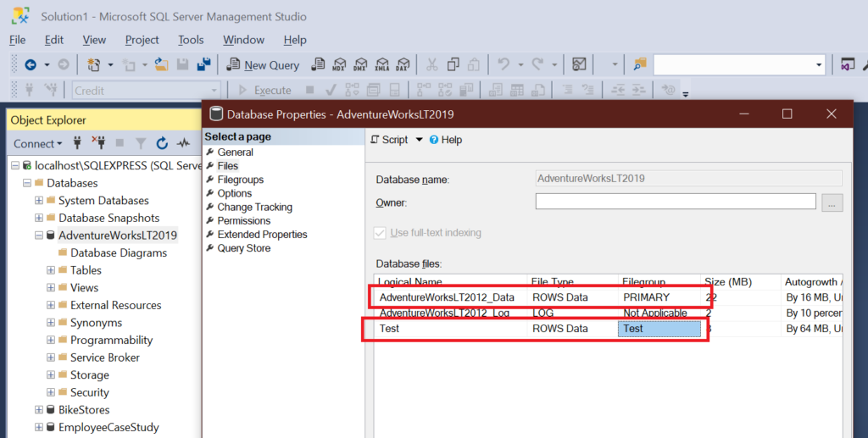This screenshot has height=438, width=868.
Task: Click the Owner browse ellipsis button
Action: 832,202
